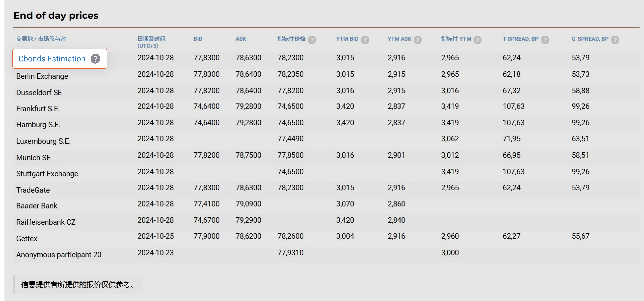
Task: Click help icon beside 指标性价格 header
Action: click(312, 40)
